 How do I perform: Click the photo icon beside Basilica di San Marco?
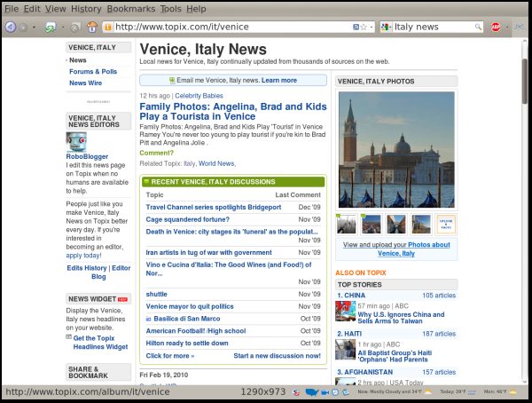[x=148, y=319]
